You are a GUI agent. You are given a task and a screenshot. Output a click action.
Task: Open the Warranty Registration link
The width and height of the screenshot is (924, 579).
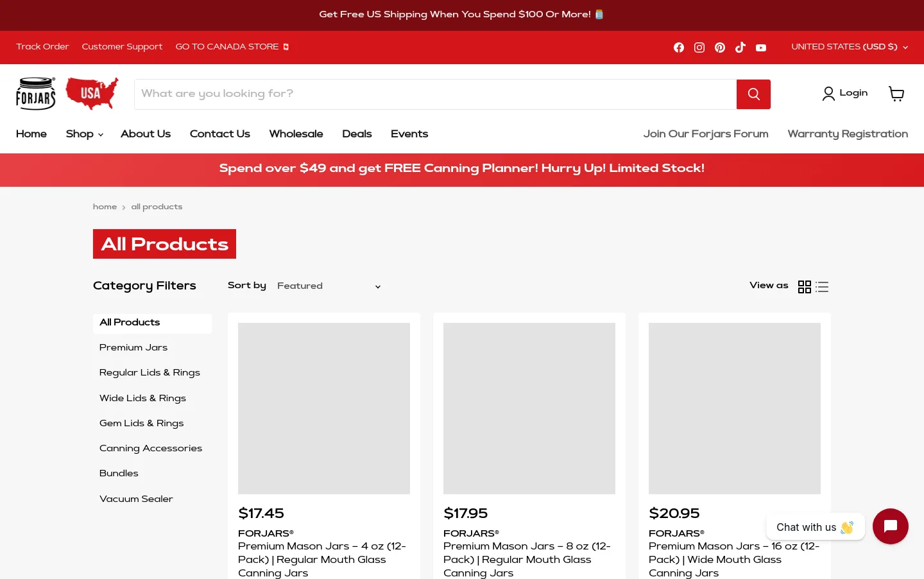click(848, 134)
